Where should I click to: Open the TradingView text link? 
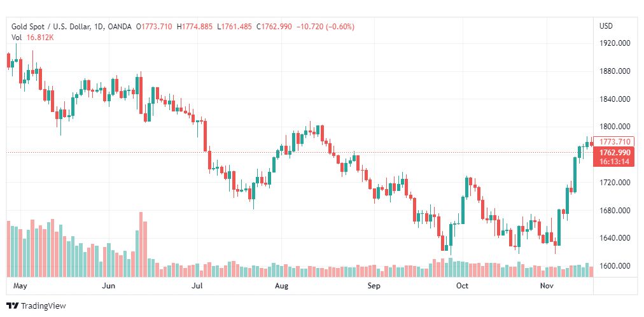(43, 306)
